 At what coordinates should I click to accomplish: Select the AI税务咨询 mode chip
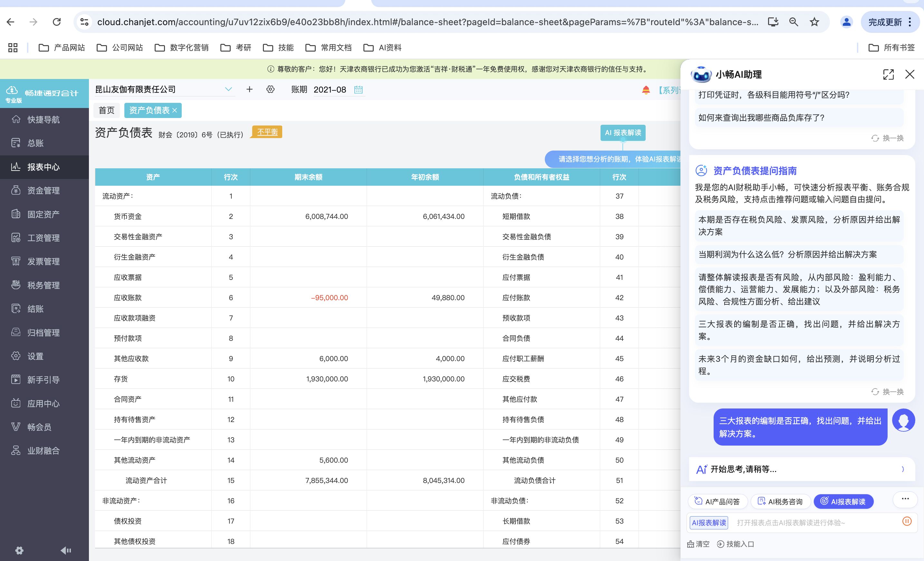click(x=780, y=501)
